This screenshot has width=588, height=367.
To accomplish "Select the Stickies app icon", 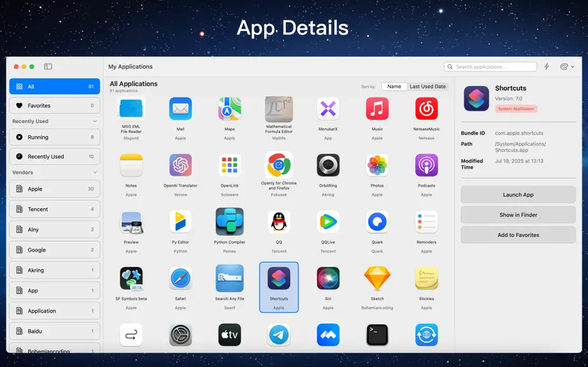I will pos(427,278).
